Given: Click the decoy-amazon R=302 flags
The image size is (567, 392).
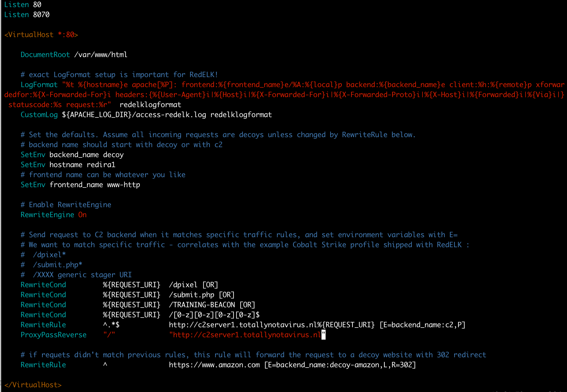Looking at the screenshot, I should [x=340, y=365].
